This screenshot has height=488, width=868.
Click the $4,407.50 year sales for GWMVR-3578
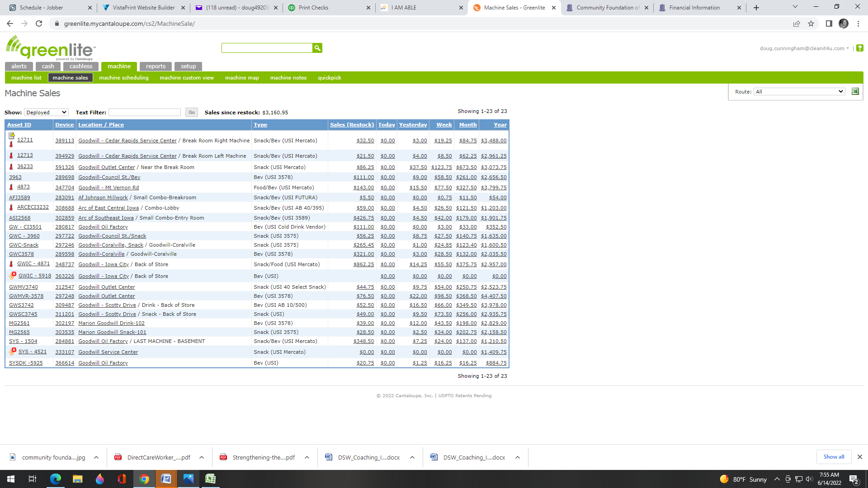494,296
